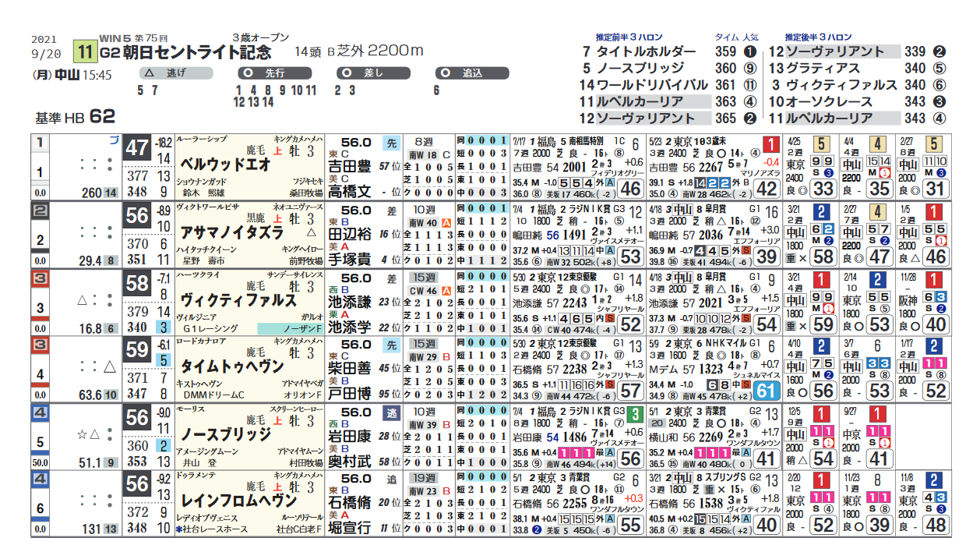Select 14 ワールドリバイバル entry
The height and width of the screenshot is (538, 980).
pos(645,86)
